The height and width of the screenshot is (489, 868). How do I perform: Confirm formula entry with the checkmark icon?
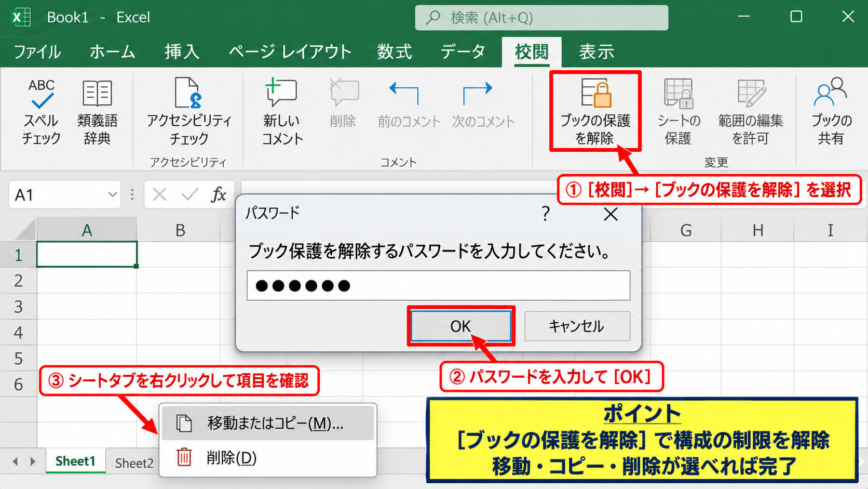pos(189,195)
